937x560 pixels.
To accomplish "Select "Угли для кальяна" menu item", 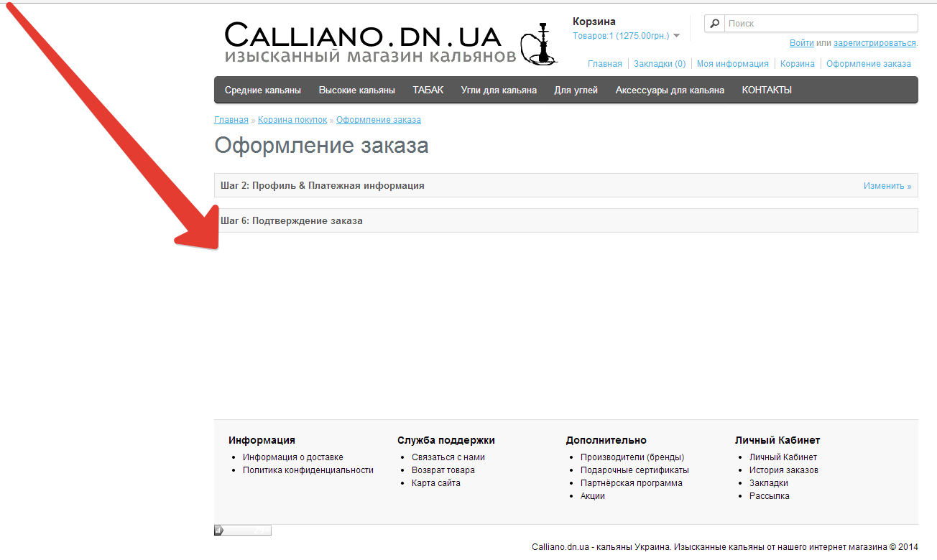I will tap(499, 90).
